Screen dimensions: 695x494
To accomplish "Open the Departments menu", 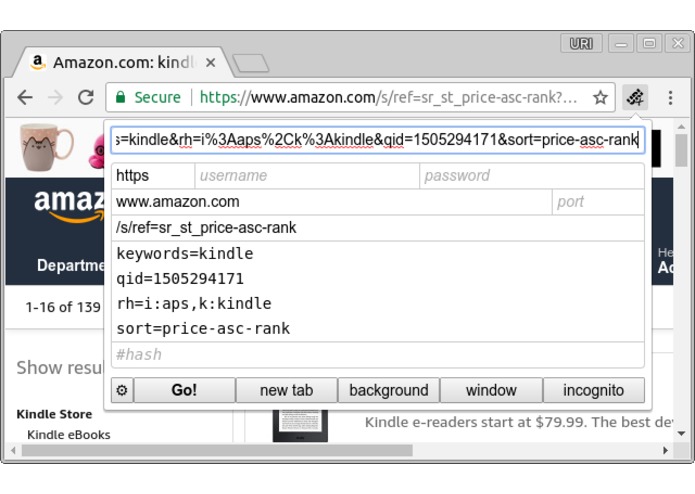I will pos(71,265).
